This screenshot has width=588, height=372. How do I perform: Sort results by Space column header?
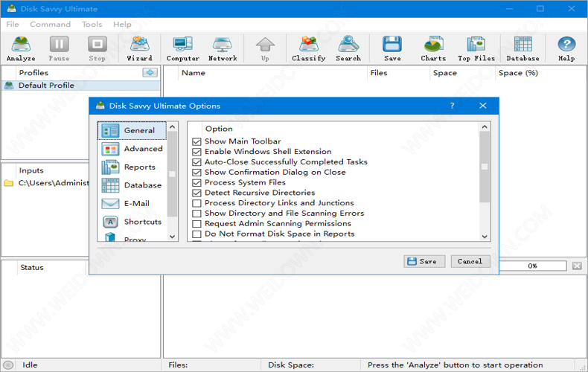click(462, 73)
